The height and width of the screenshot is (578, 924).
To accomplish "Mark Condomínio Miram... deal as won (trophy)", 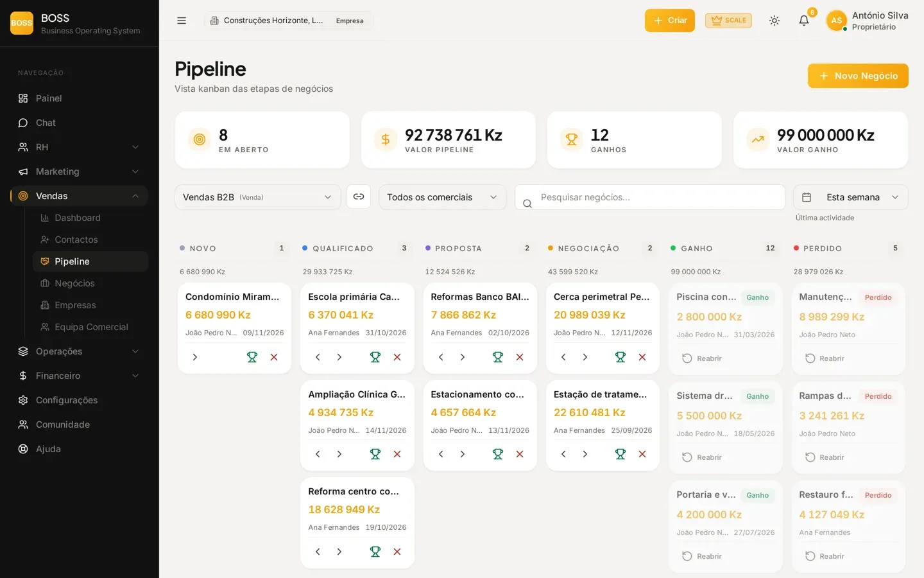I will pyautogui.click(x=252, y=357).
